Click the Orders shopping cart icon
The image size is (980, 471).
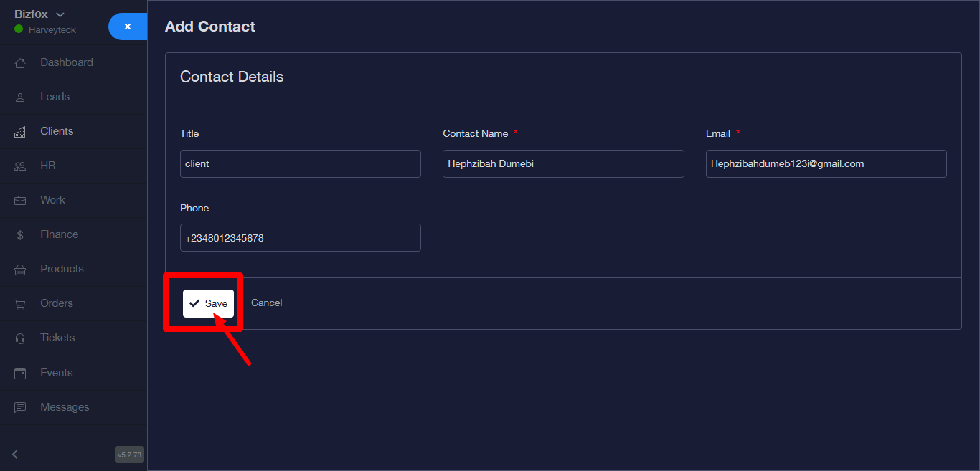(x=20, y=304)
